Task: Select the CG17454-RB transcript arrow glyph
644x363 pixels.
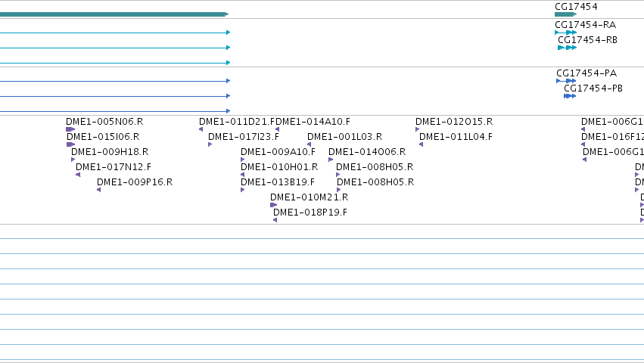Action: (x=568, y=48)
